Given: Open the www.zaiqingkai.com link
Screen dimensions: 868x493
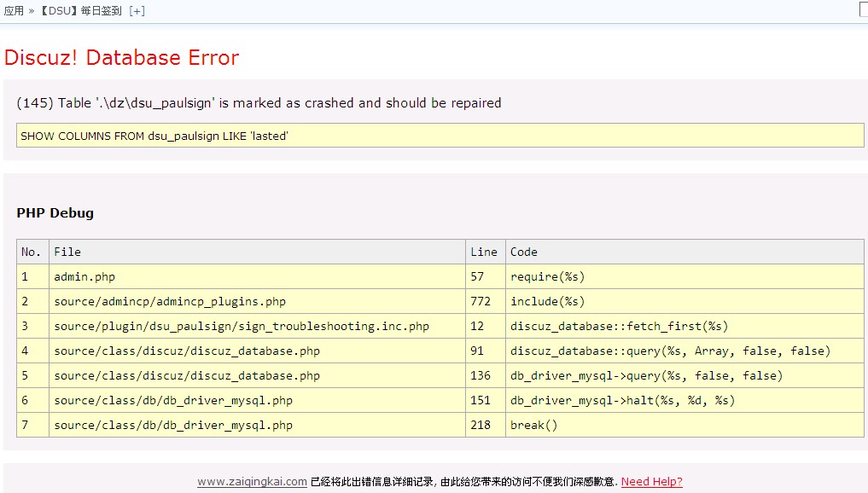Looking at the screenshot, I should (252, 481).
